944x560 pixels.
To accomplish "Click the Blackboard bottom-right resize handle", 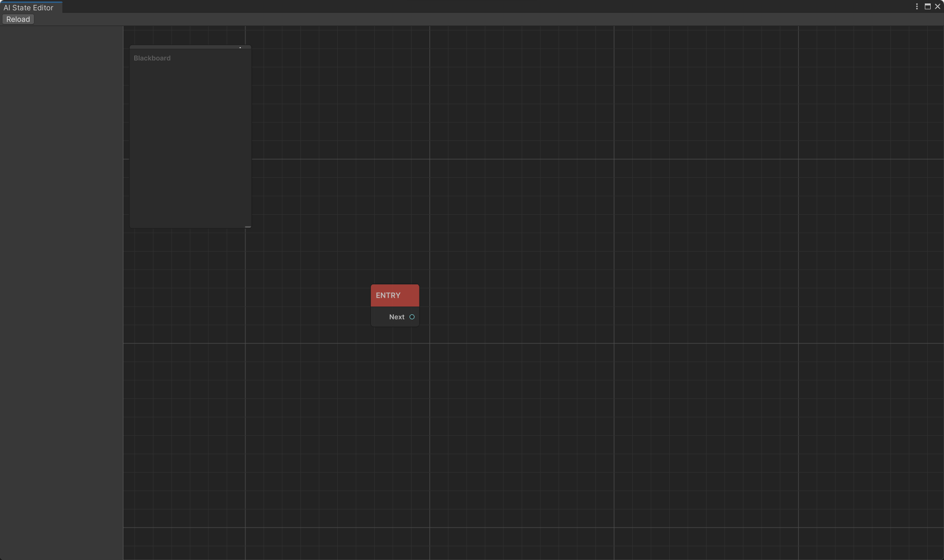I will click(248, 226).
